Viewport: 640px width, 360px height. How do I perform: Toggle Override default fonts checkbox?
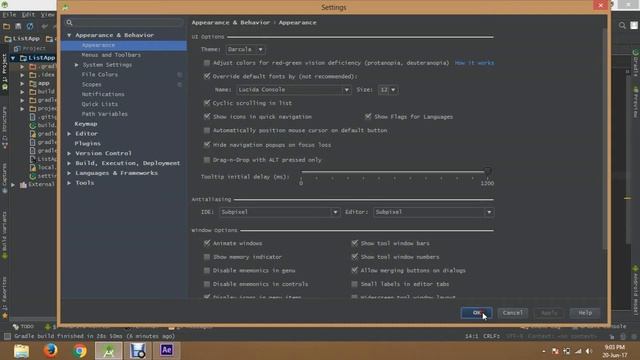tap(207, 76)
